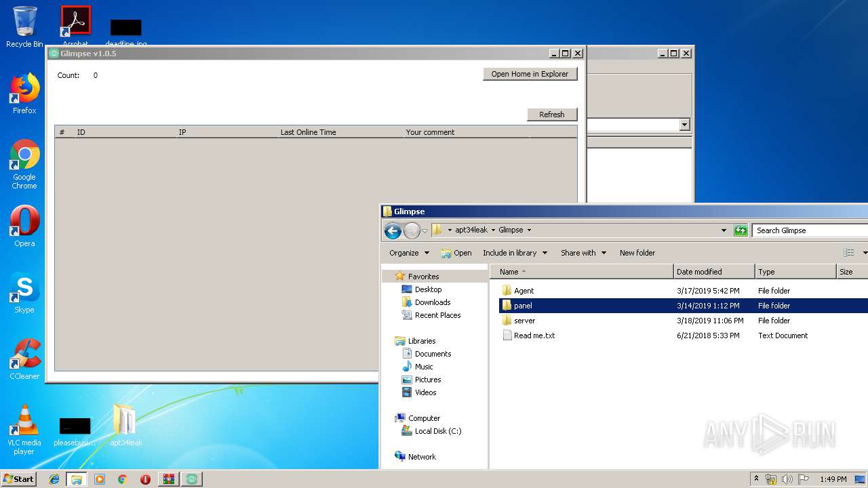The width and height of the screenshot is (868, 488).
Task: Expand the apt34leak breadcrumb arrow
Action: coord(493,230)
